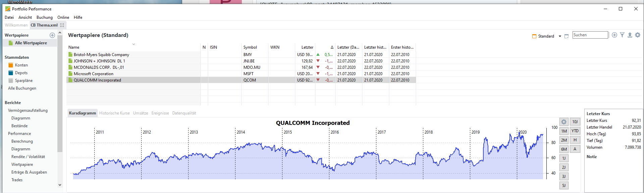Viewport: 644px width, 193px height.
Task: Set chart range to 1M
Action: (x=564, y=131)
